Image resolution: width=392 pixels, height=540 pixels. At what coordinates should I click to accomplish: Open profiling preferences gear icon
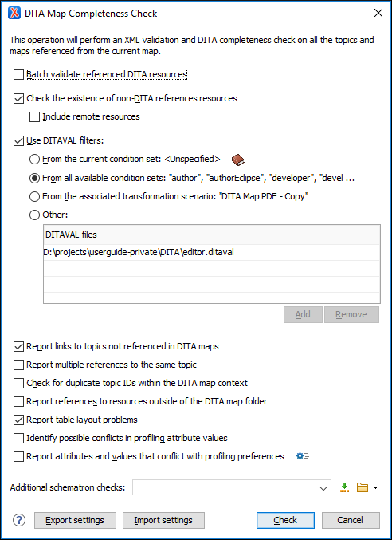303,456
